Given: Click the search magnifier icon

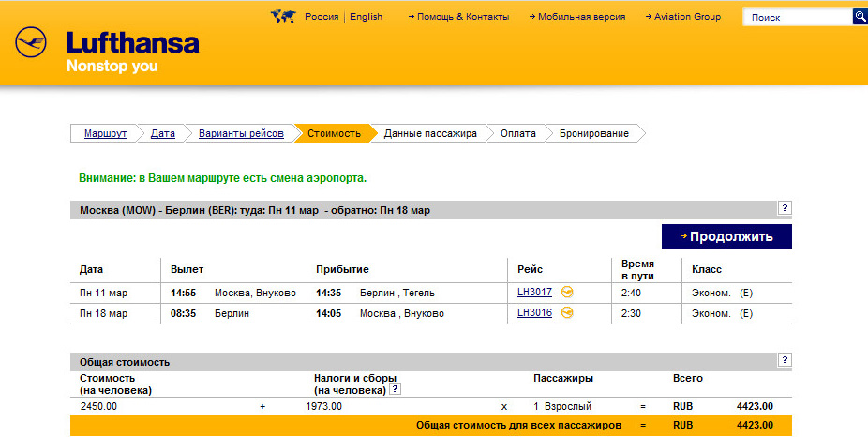Looking at the screenshot, I should click(861, 17).
